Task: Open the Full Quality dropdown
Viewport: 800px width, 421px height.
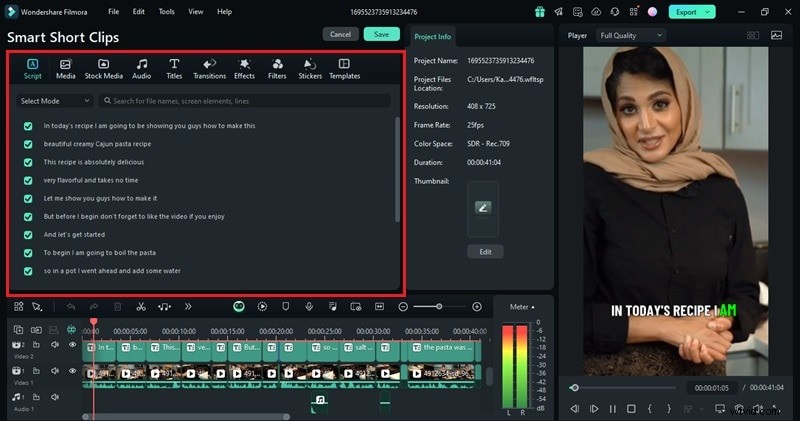Action: pos(631,35)
